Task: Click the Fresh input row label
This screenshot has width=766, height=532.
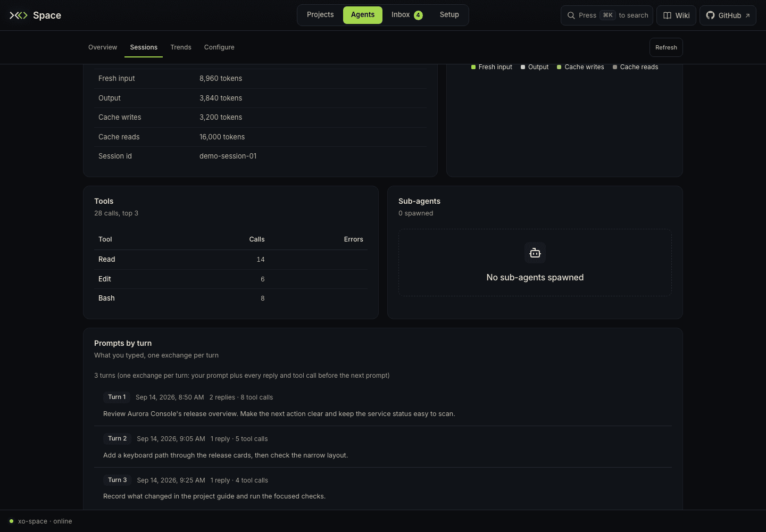Action: click(116, 78)
